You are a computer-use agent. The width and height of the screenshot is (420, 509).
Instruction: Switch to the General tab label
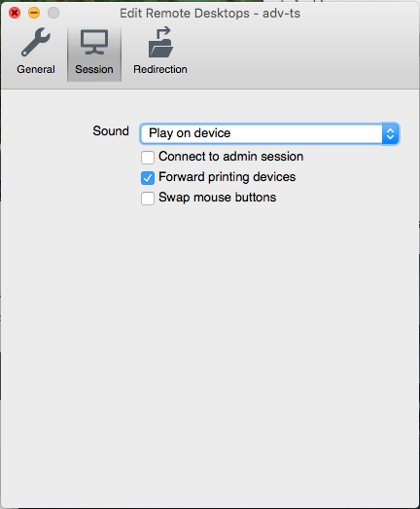(x=36, y=69)
